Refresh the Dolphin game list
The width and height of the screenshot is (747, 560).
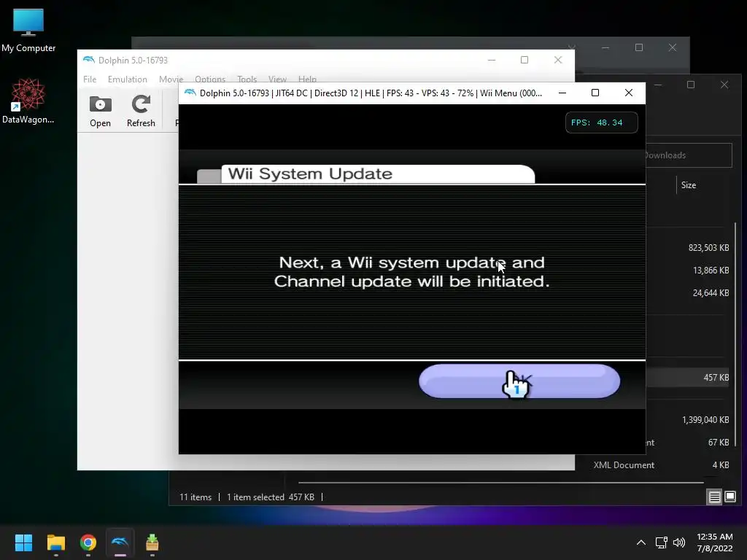tap(141, 112)
